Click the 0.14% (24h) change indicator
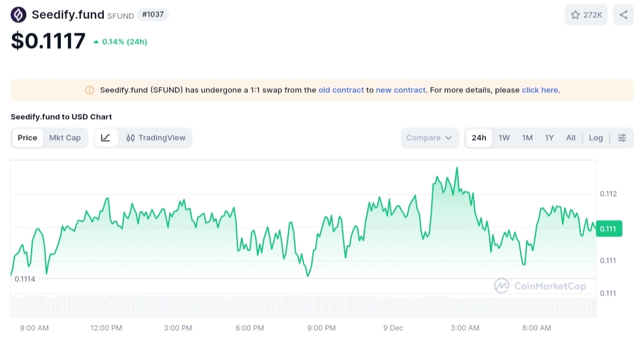The height and width of the screenshot is (341, 644). 120,42
